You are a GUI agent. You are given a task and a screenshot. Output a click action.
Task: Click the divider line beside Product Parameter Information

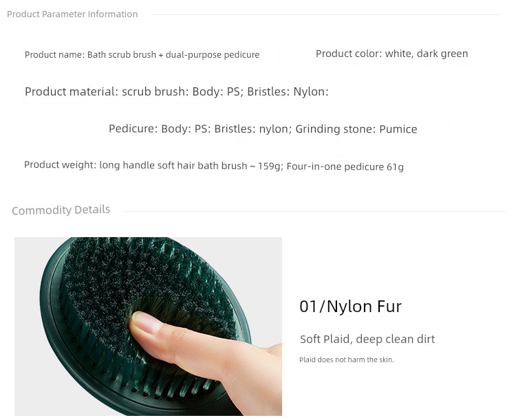click(x=326, y=14)
